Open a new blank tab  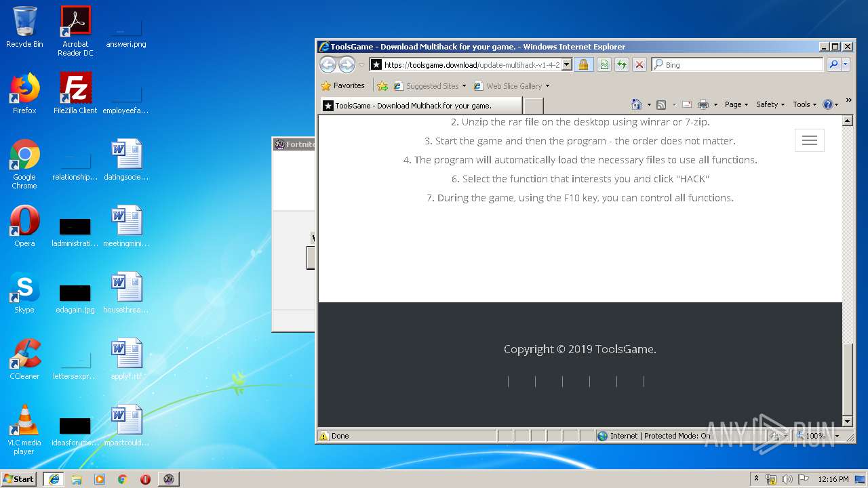pyautogui.click(x=534, y=106)
